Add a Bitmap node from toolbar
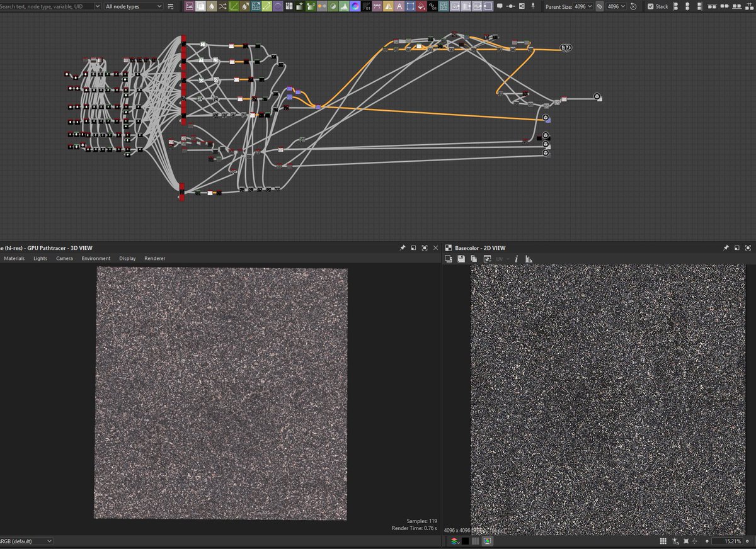 pos(189,6)
